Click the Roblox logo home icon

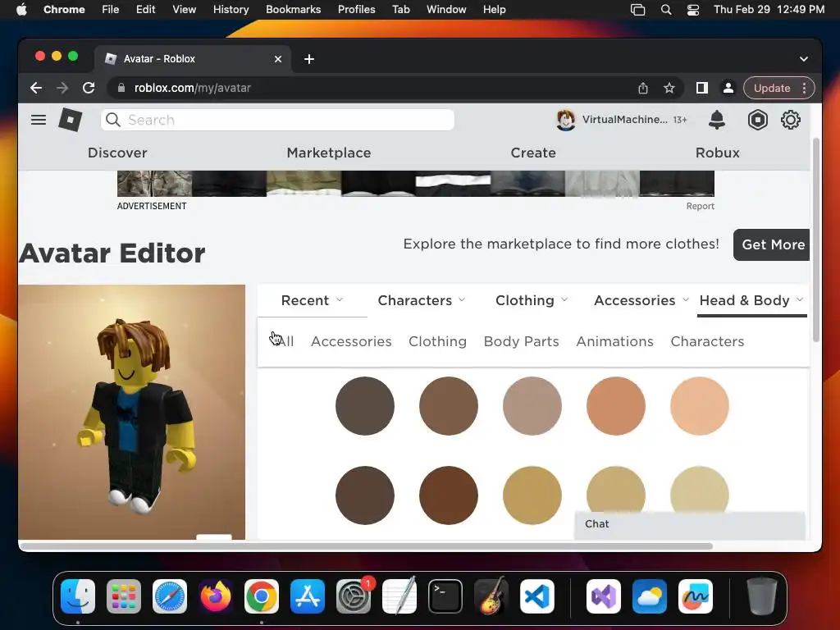[71, 120]
